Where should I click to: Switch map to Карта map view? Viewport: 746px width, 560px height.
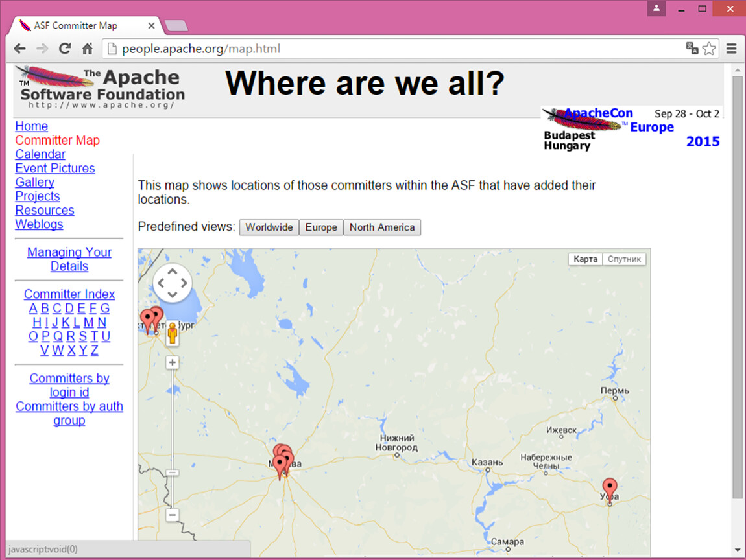point(585,259)
